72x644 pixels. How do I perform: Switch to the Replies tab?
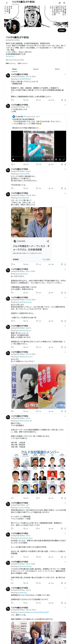click(x=36, y=69)
